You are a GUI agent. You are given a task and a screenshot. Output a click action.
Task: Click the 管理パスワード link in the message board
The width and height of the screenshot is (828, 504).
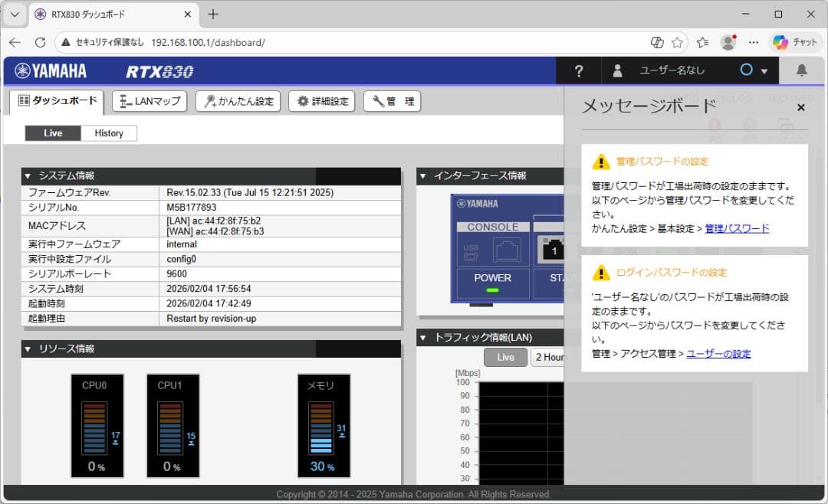pos(737,228)
